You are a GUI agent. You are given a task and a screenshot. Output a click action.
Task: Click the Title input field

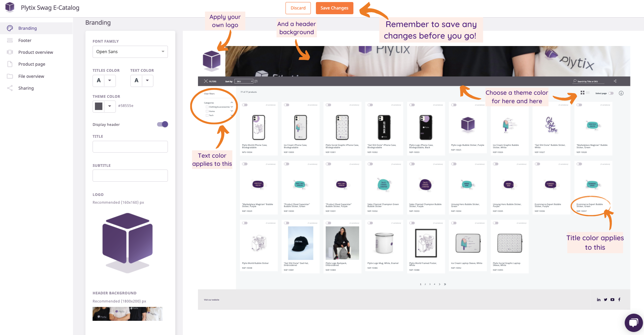[x=130, y=147]
